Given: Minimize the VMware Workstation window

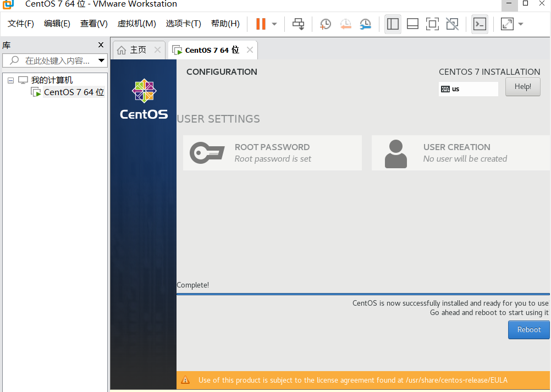Looking at the screenshot, I should (x=509, y=3).
